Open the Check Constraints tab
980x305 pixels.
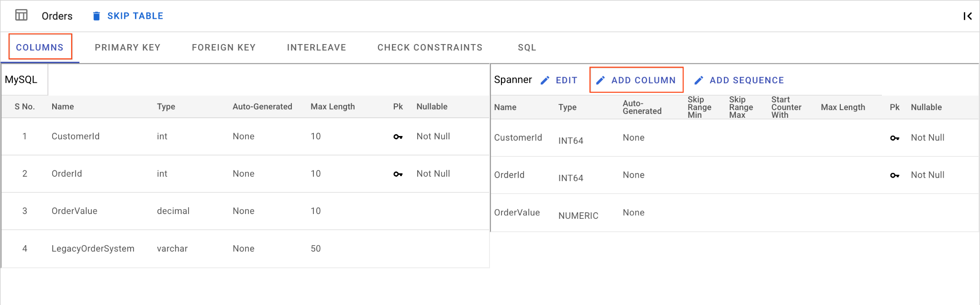[x=430, y=47]
